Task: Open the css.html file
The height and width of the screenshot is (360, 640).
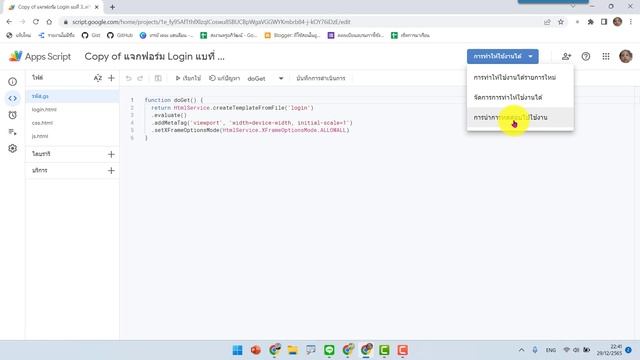Action: tap(72, 123)
